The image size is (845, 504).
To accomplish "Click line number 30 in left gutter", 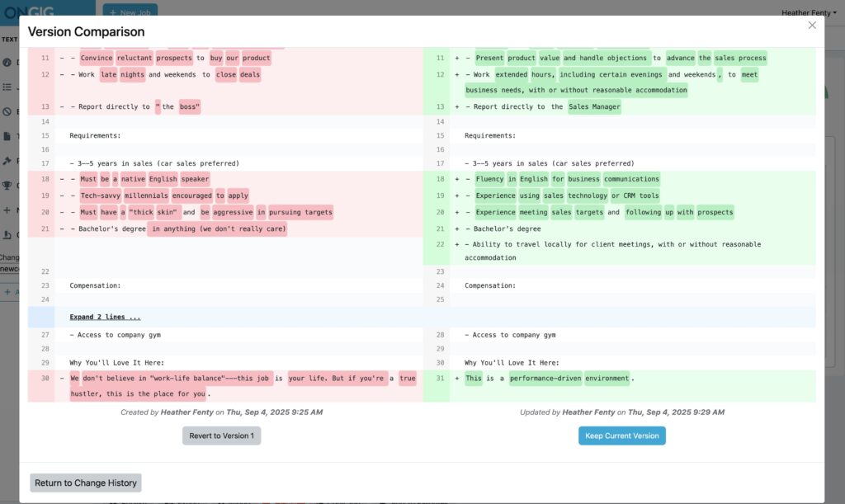I will tap(45, 379).
